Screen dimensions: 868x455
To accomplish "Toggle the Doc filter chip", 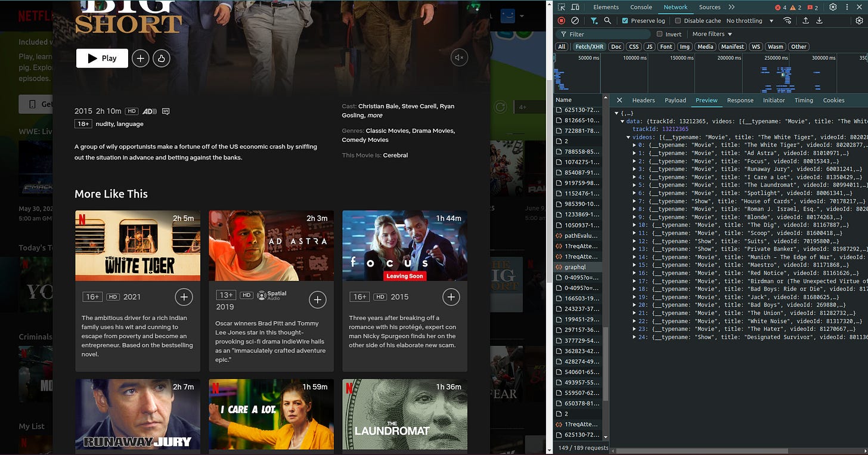I will click(x=616, y=47).
